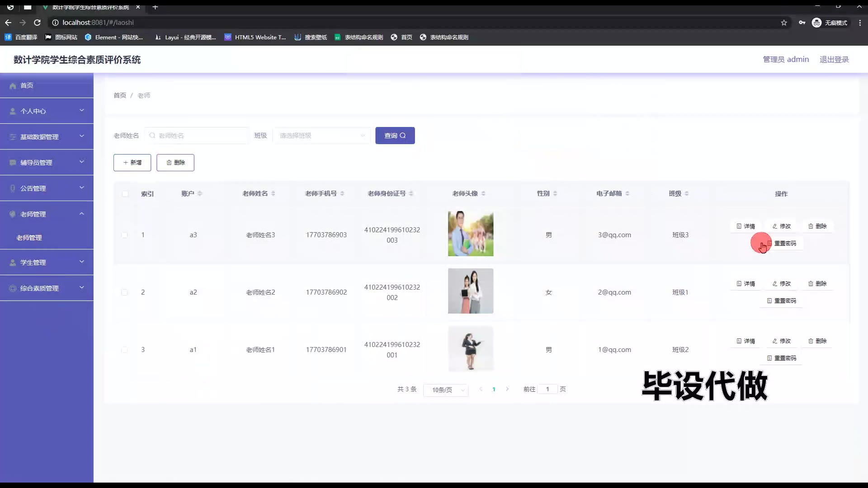Open the 10条/页 page size dropdown

(x=445, y=390)
